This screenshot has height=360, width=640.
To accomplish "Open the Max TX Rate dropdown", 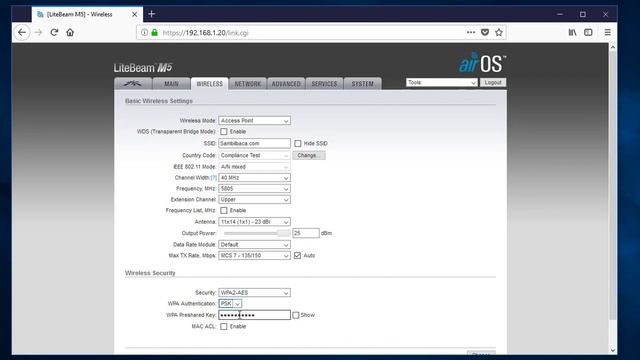I will 254,256.
